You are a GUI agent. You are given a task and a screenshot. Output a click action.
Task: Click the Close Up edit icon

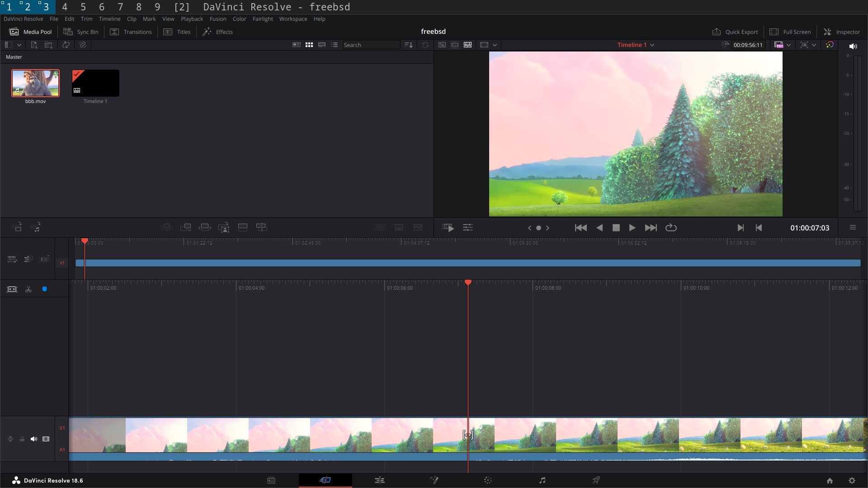tap(224, 227)
